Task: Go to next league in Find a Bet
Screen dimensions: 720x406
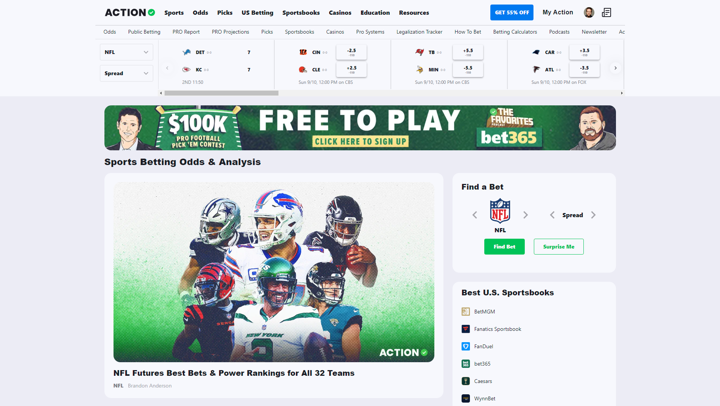Action: [x=525, y=215]
